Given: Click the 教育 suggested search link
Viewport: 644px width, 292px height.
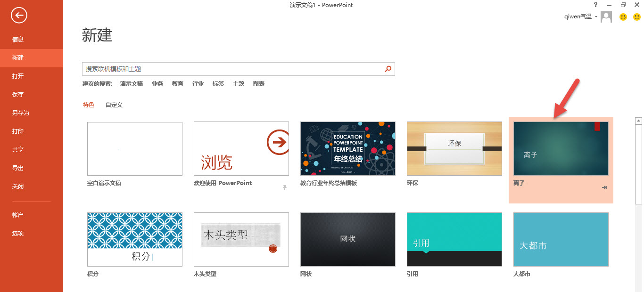Looking at the screenshot, I should (177, 83).
